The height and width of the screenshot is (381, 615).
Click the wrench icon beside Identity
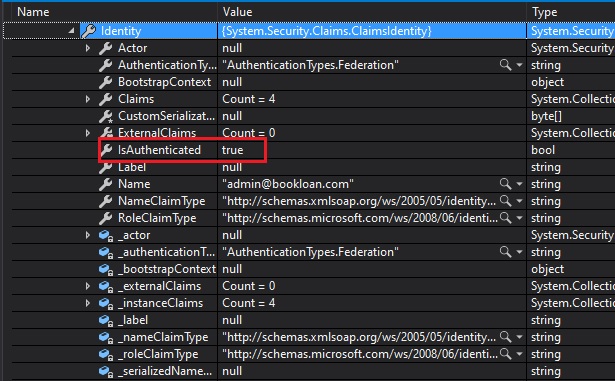click(89, 31)
